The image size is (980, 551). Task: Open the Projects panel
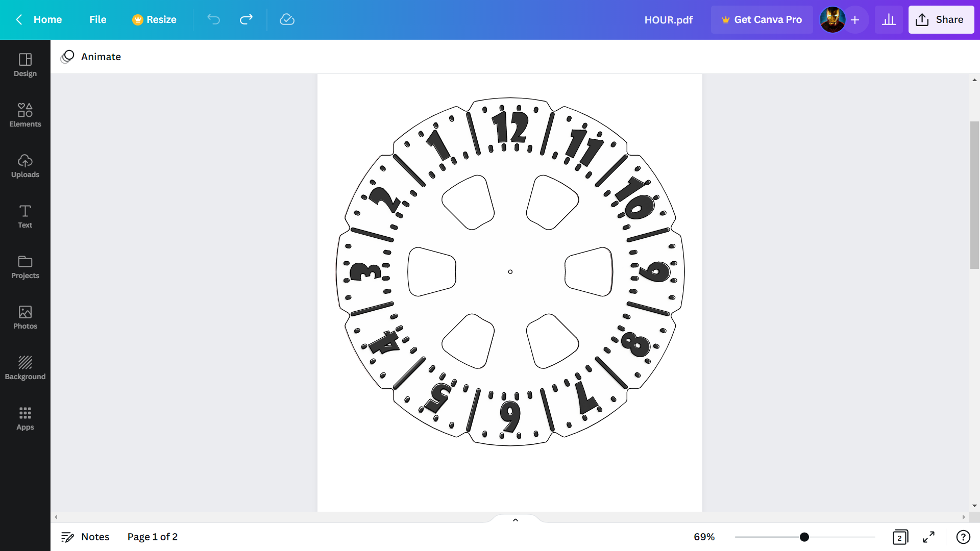tap(25, 266)
